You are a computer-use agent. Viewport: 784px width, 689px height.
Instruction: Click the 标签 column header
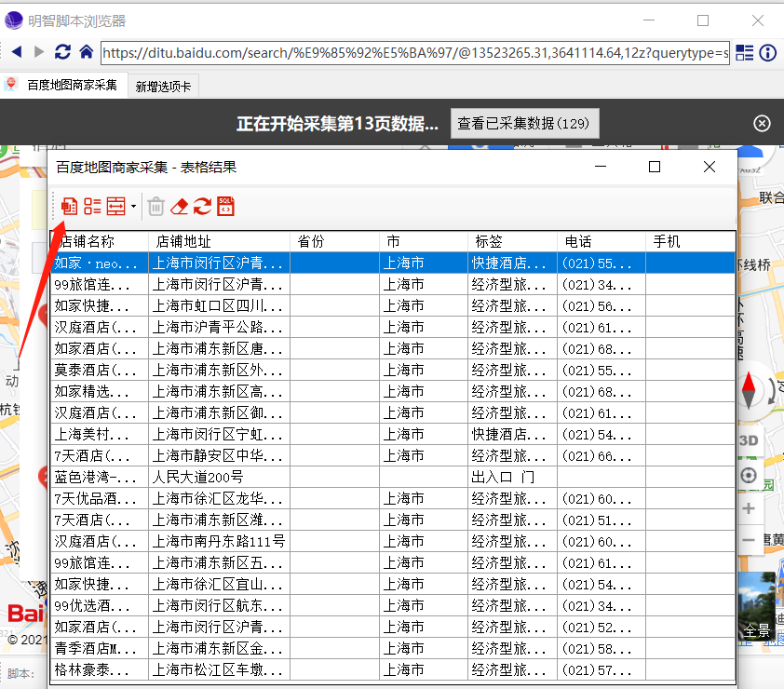512,241
